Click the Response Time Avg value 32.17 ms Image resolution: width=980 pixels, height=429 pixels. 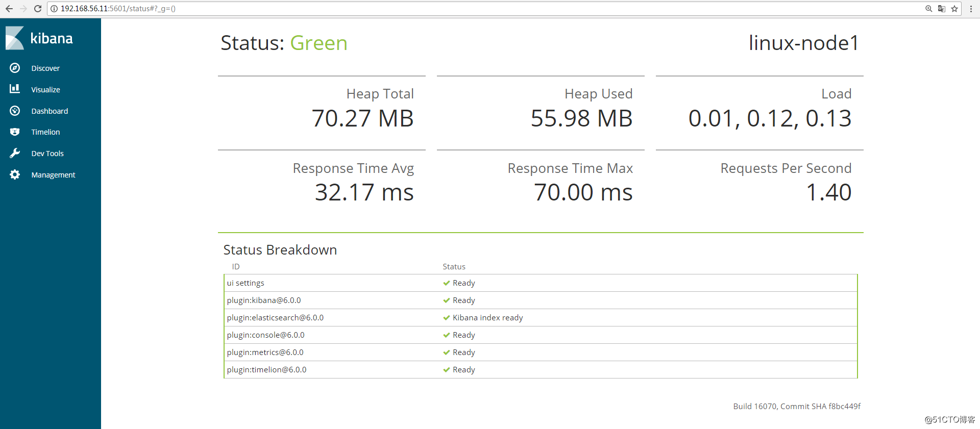pyautogui.click(x=364, y=193)
